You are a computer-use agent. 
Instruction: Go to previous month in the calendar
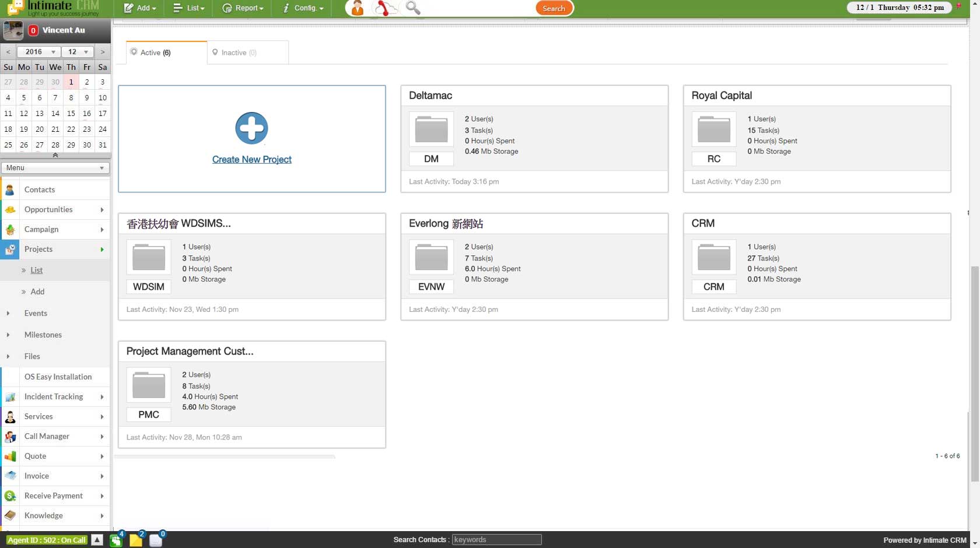(x=8, y=52)
